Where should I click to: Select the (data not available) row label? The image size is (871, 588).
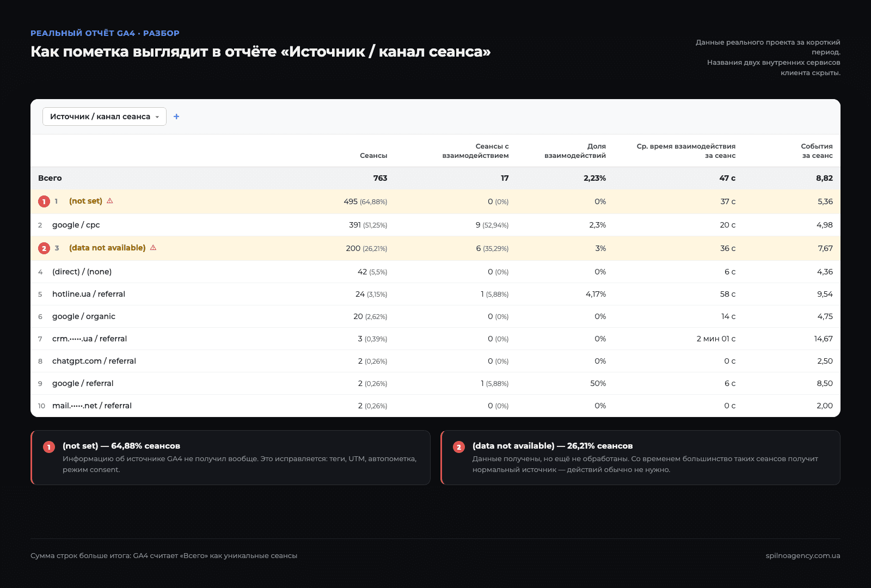(x=107, y=248)
